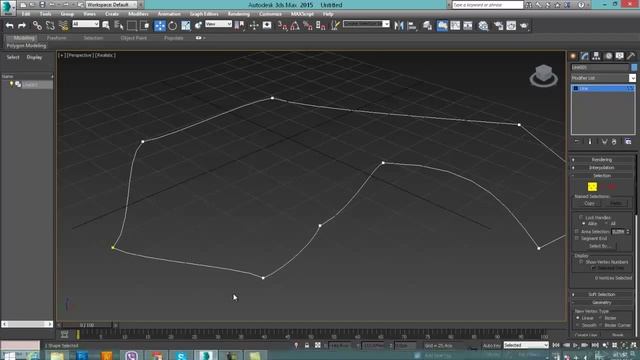The height and width of the screenshot is (360, 640).
Task: Expand the Soft Selection rollout
Action: [x=602, y=294]
